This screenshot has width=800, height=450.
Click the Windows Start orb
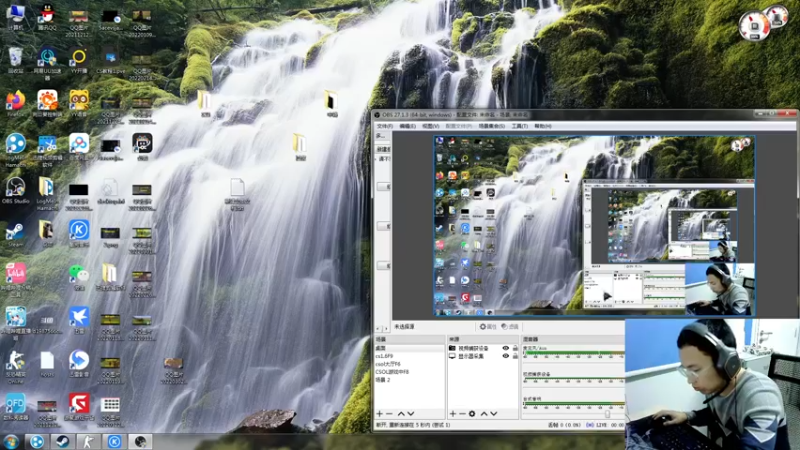click(11, 441)
